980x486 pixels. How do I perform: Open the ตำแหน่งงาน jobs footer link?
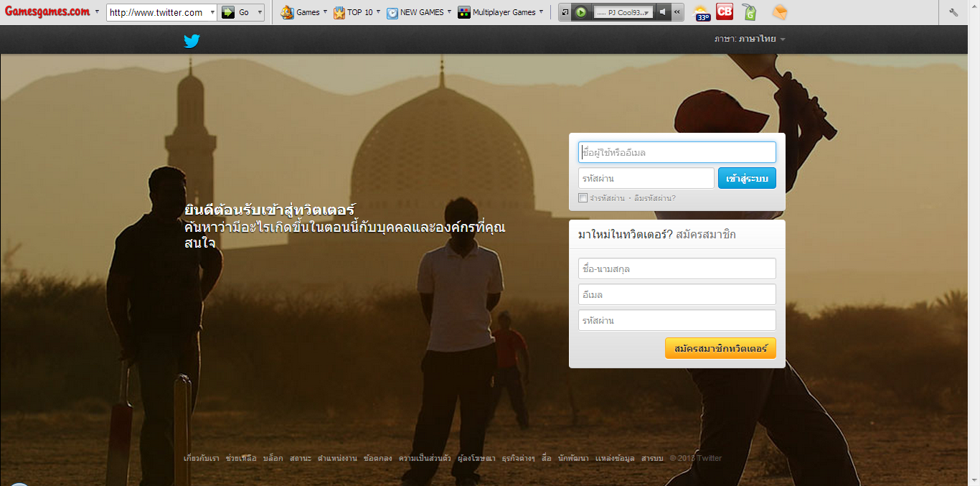pos(337,458)
